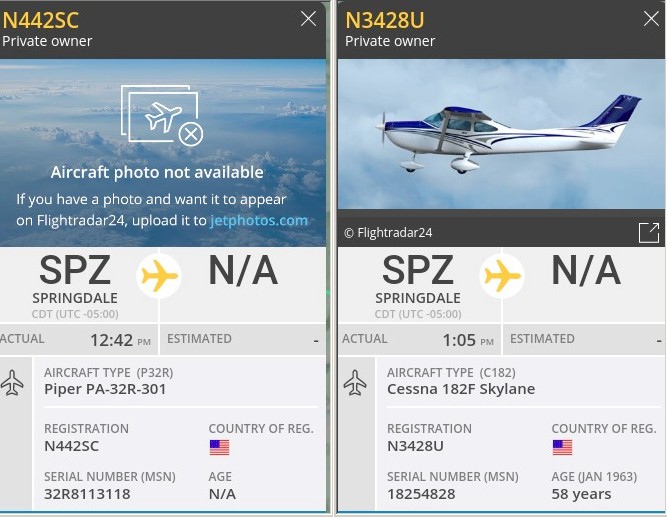Open the jetphotos.com upload link
Screen dimensions: 667x517
(259, 220)
